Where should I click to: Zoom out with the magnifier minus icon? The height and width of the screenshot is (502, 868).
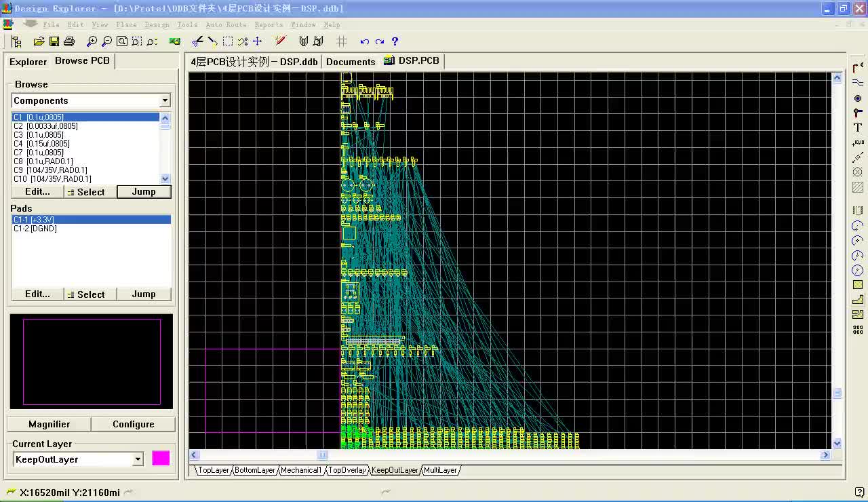tap(106, 41)
